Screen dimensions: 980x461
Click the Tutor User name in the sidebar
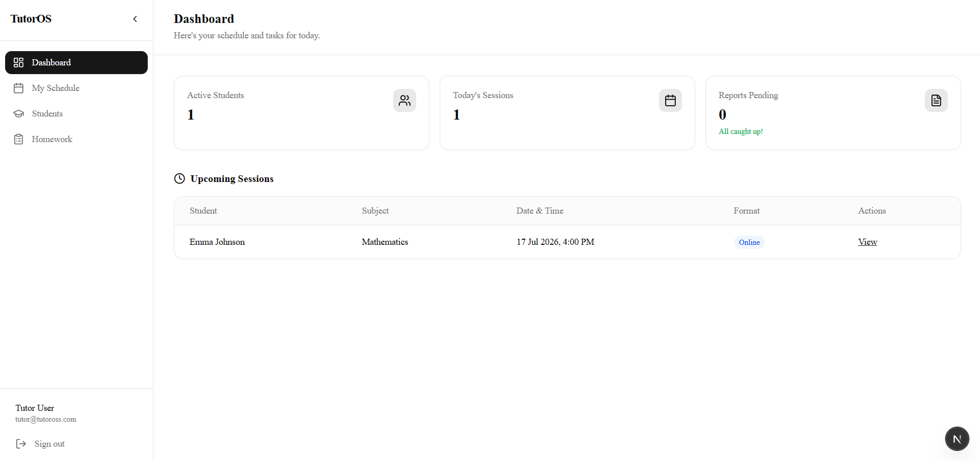(35, 408)
